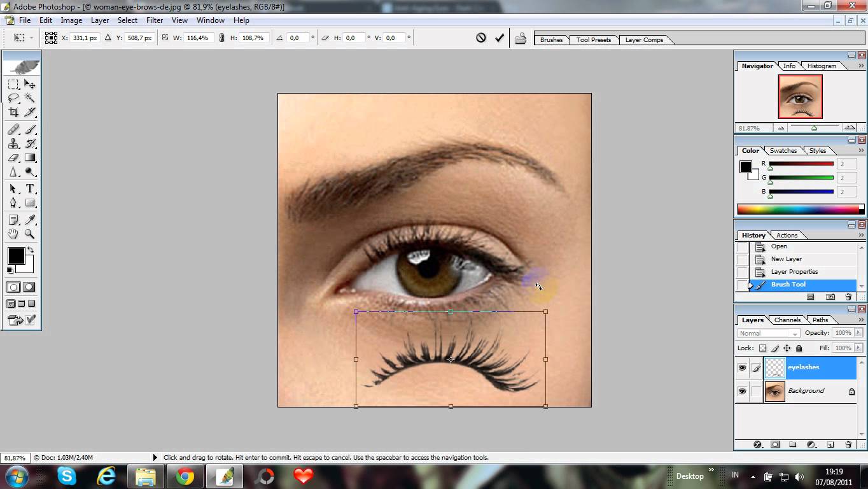Select the History Brush tool
The width and height of the screenshot is (868, 489).
pyautogui.click(x=30, y=144)
